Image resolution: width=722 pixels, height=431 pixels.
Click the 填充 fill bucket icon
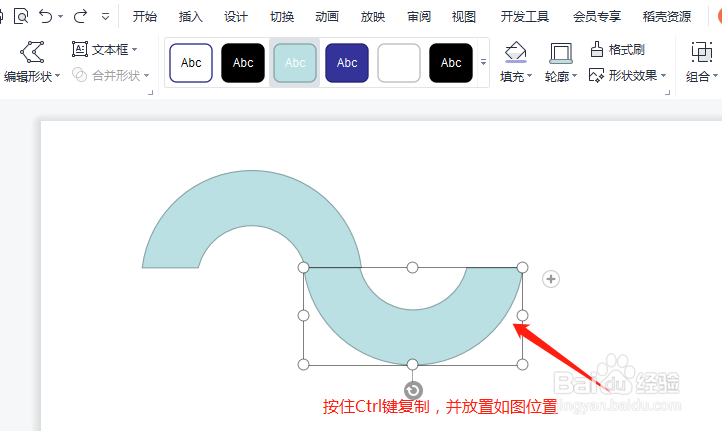515,52
